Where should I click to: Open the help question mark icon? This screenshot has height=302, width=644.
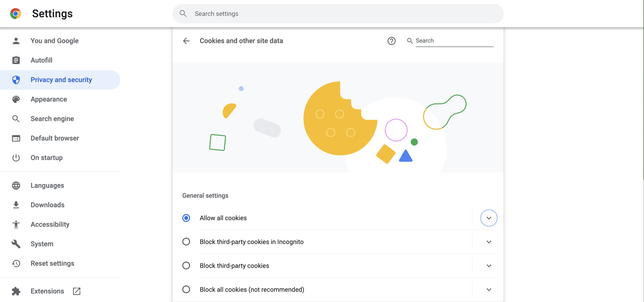[x=391, y=41]
